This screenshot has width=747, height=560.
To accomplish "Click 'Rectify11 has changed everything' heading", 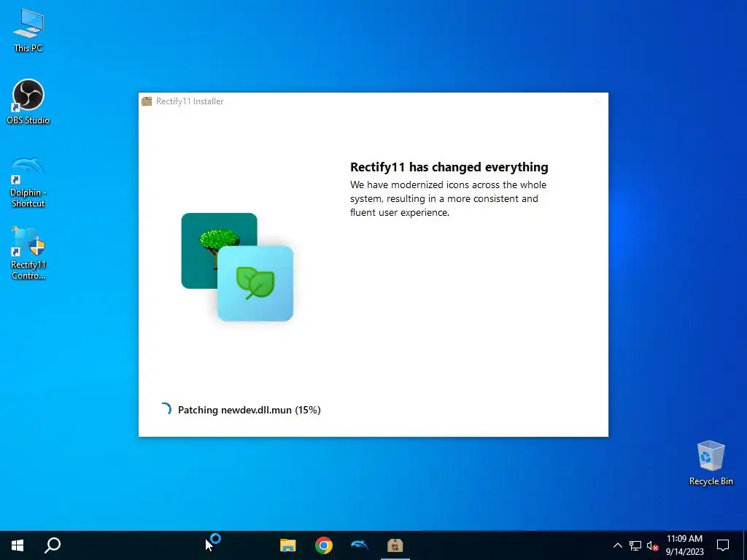I will coord(449,167).
